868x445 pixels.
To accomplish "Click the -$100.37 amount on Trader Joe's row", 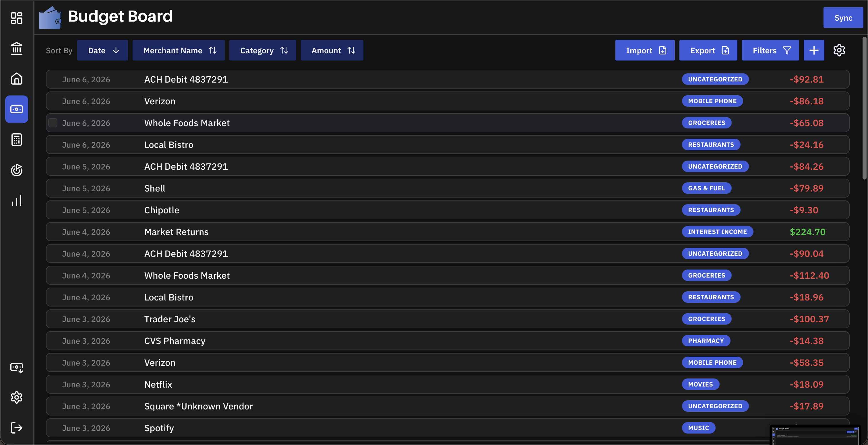I will pyautogui.click(x=809, y=319).
